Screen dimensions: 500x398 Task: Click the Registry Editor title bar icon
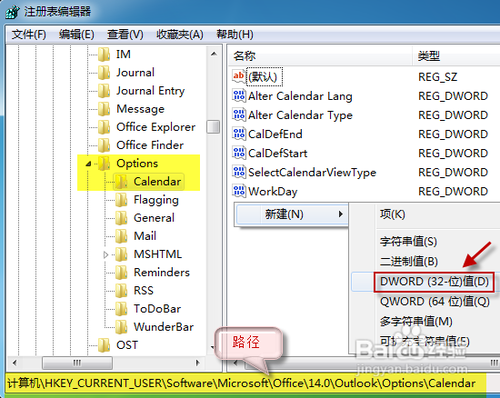coord(13,12)
